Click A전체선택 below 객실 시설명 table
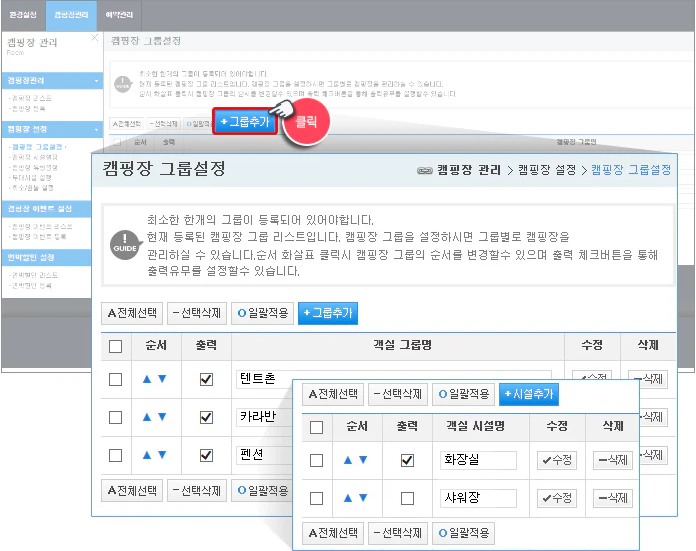 pos(333,533)
